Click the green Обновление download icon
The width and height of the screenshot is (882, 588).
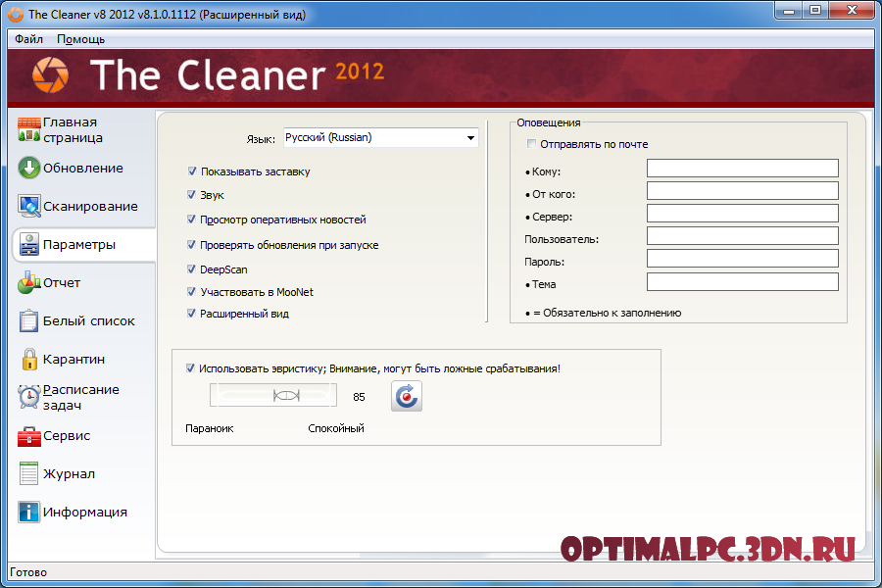pos(28,168)
